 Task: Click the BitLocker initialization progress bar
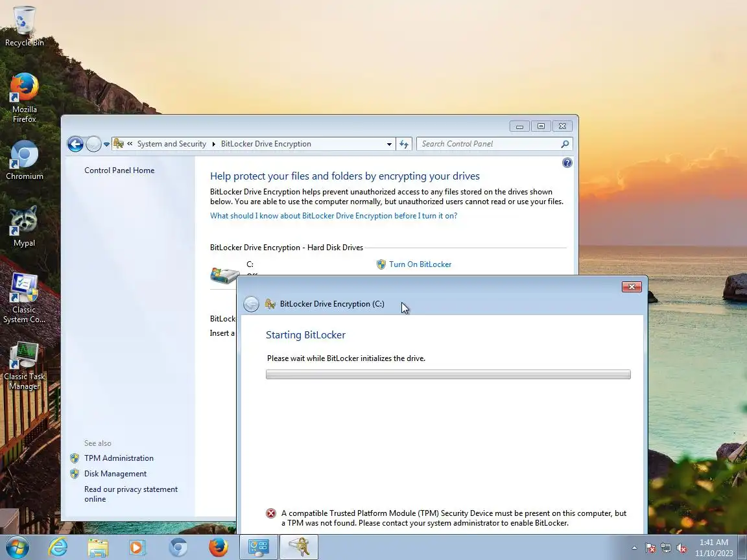point(448,374)
